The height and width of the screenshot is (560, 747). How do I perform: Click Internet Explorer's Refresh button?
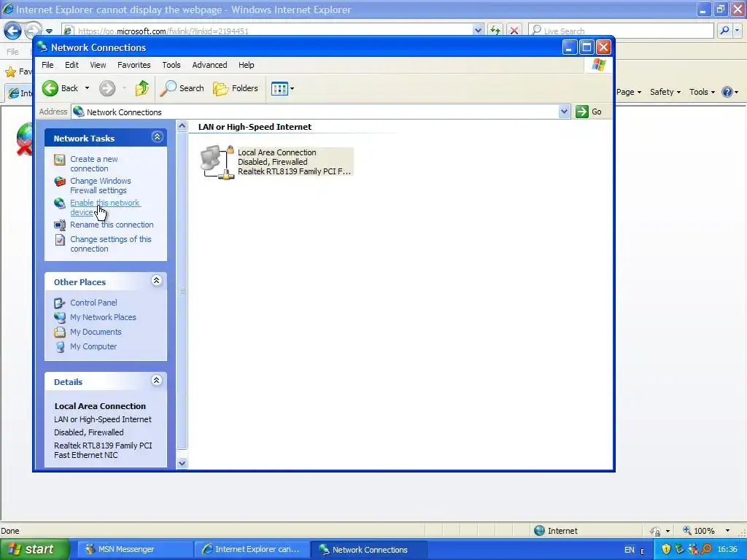(495, 31)
